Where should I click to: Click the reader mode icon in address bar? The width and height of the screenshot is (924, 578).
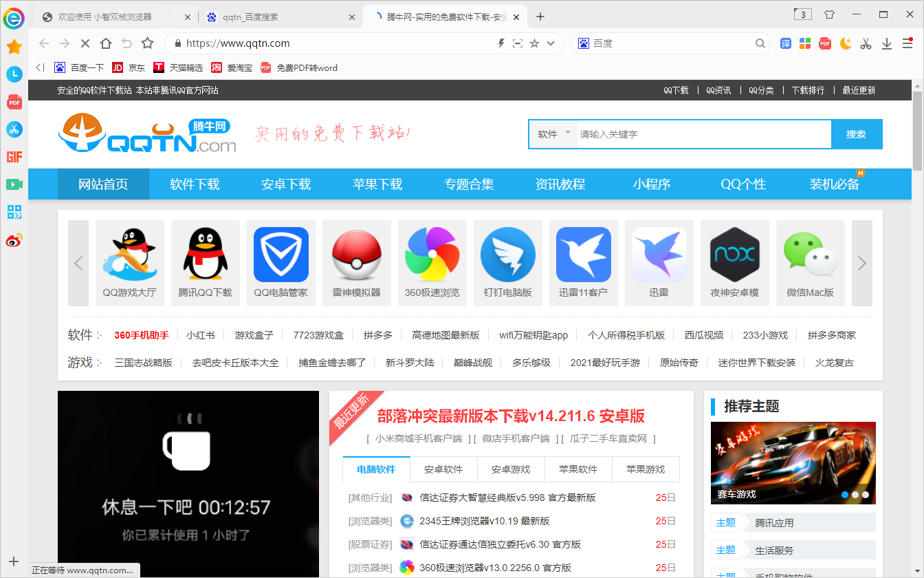[x=518, y=43]
